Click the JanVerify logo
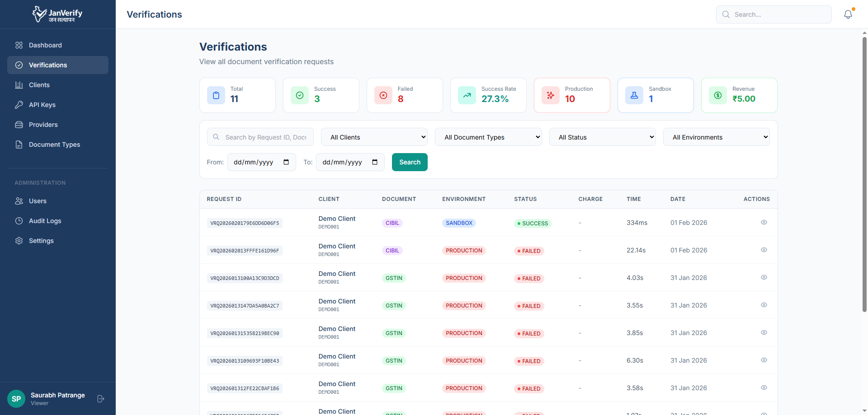Viewport: 868px width, 415px height. 57,14
